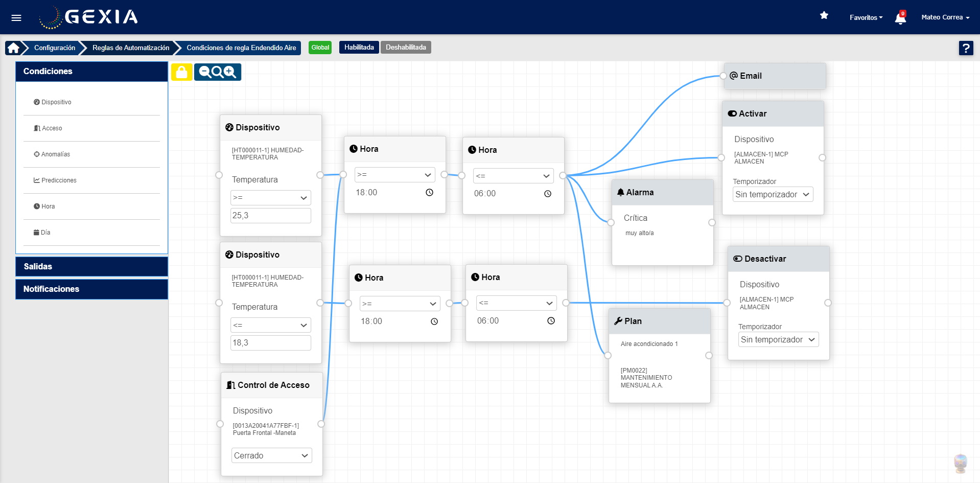Go to home via house icon
This screenshot has height=483, width=980.
(x=14, y=48)
